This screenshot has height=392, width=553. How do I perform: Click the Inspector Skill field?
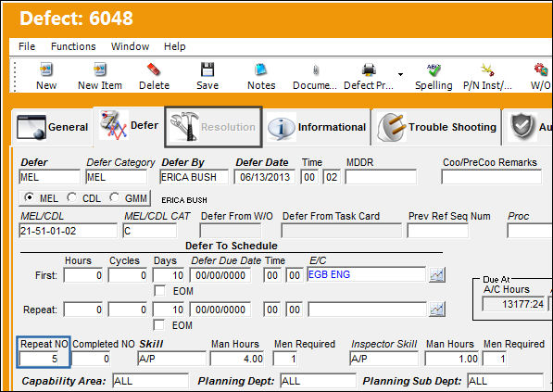click(384, 359)
